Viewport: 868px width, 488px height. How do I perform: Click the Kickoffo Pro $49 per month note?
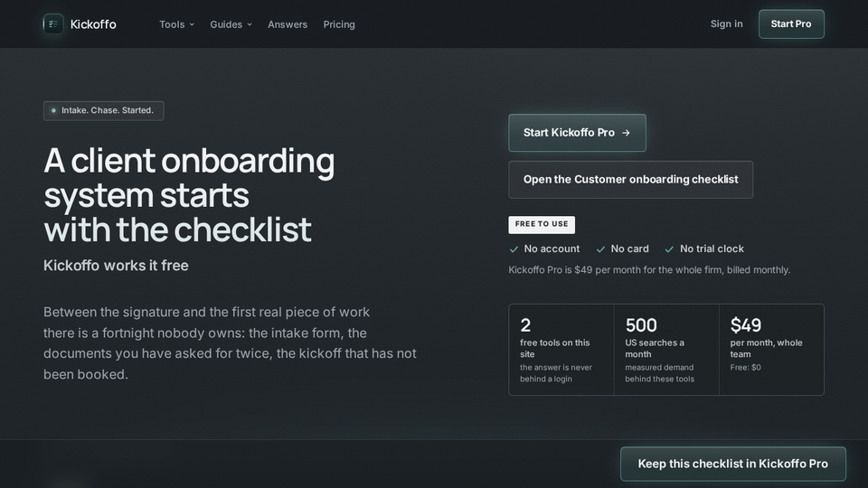[649, 270]
